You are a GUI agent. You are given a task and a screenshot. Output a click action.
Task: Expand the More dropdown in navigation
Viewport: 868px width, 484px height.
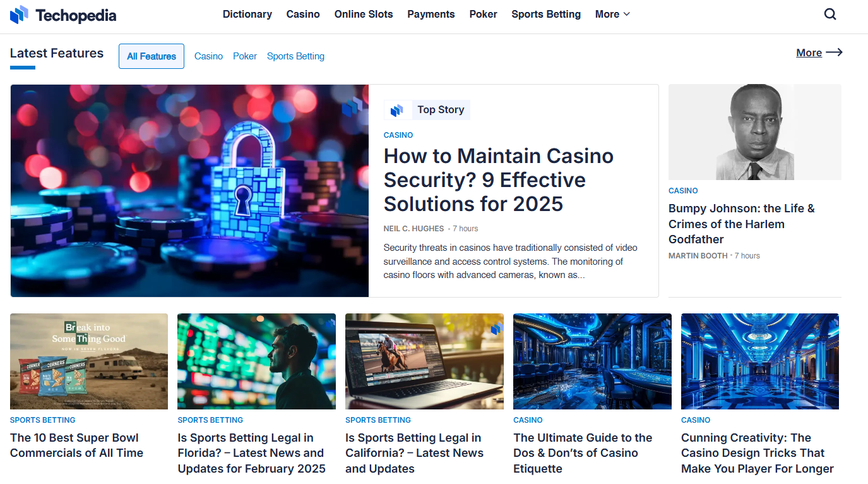point(612,14)
